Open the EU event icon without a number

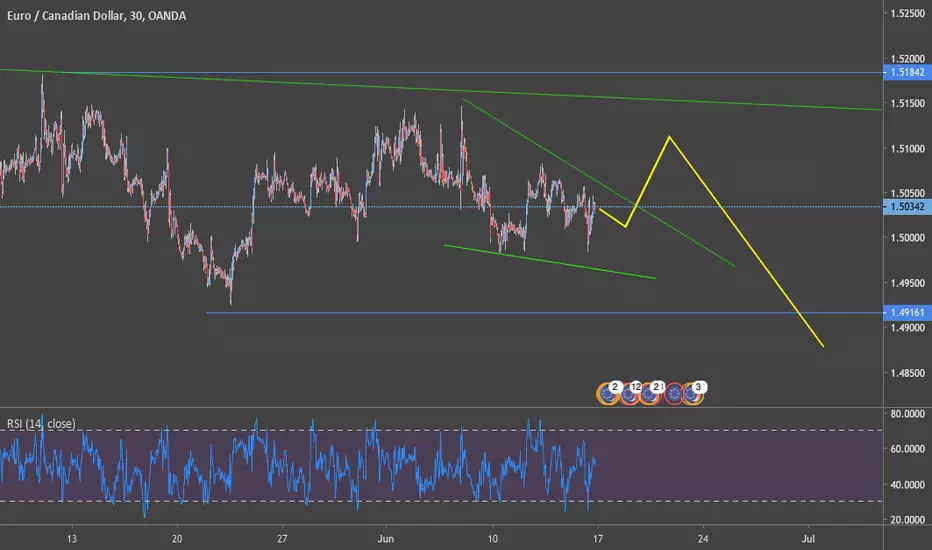point(673,394)
